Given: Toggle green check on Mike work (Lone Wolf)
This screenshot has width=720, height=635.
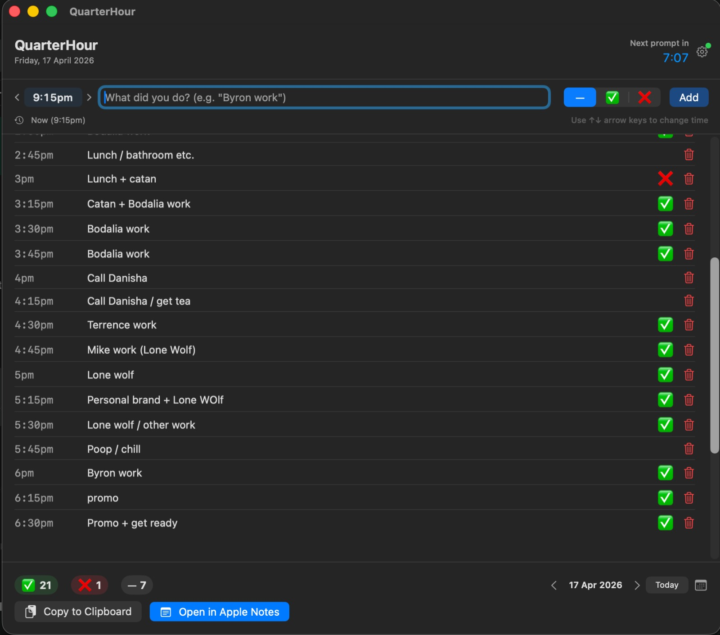Looking at the screenshot, I should pyautogui.click(x=665, y=350).
